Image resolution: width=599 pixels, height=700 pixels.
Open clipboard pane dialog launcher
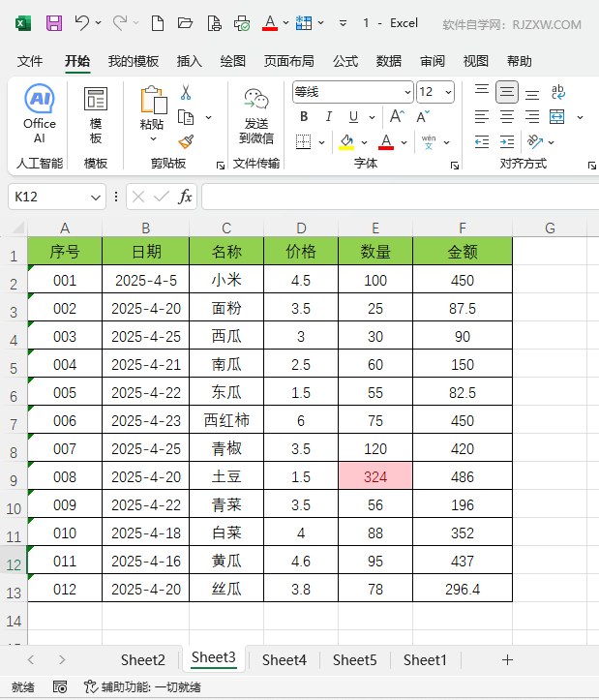(220, 166)
